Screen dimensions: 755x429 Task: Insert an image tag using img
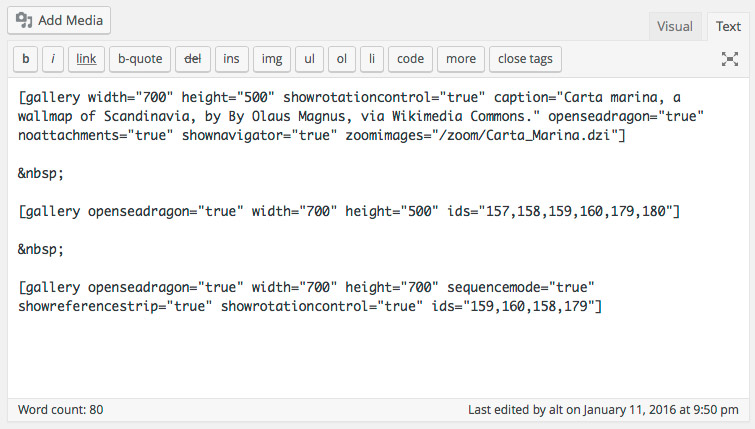pos(272,59)
